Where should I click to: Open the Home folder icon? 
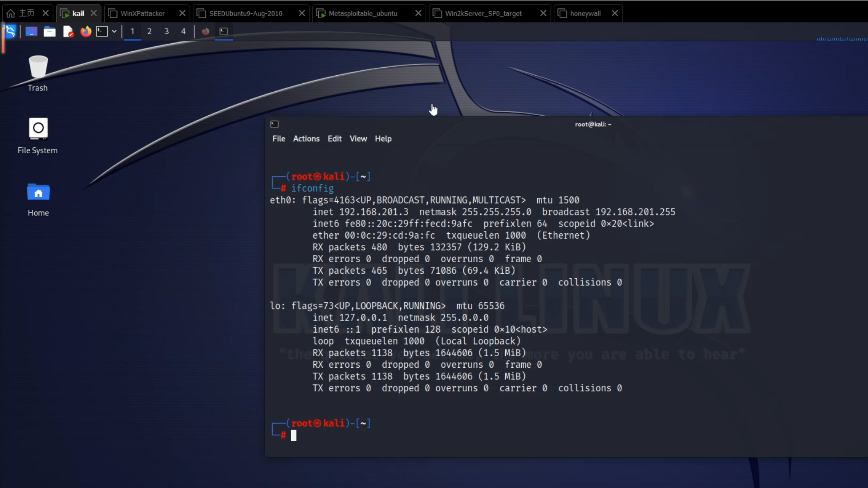point(38,199)
